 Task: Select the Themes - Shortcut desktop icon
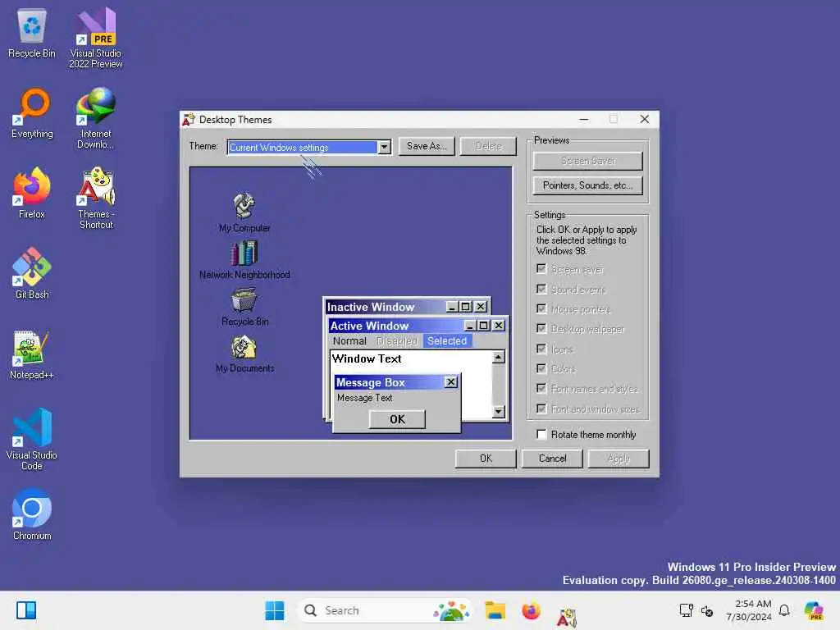tap(96, 199)
